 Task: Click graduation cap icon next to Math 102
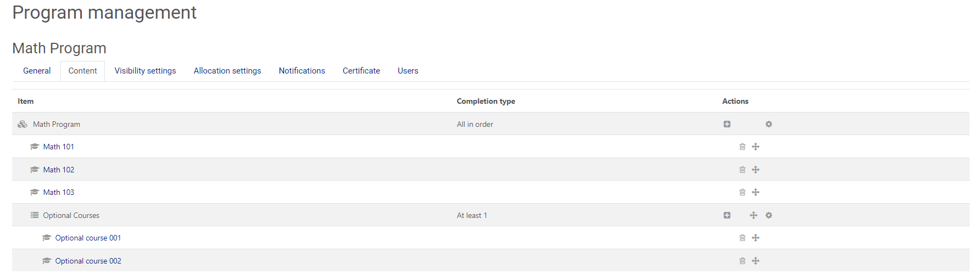(x=35, y=170)
